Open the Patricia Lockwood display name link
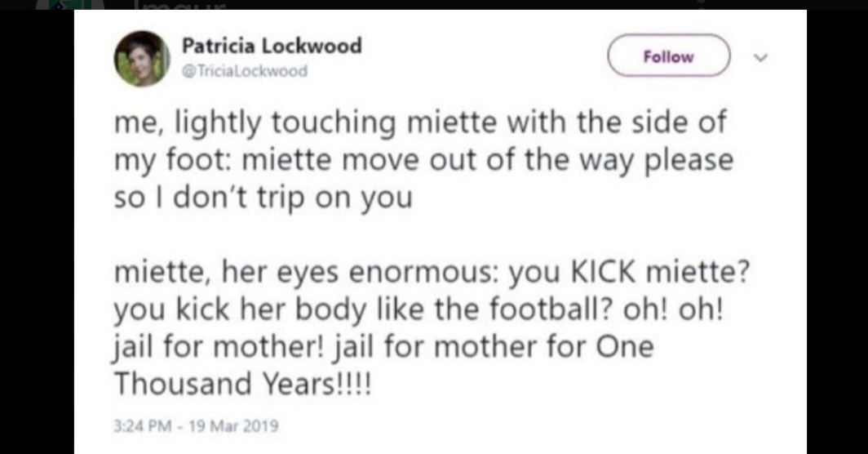This screenshot has width=868, height=454. pos(272,46)
